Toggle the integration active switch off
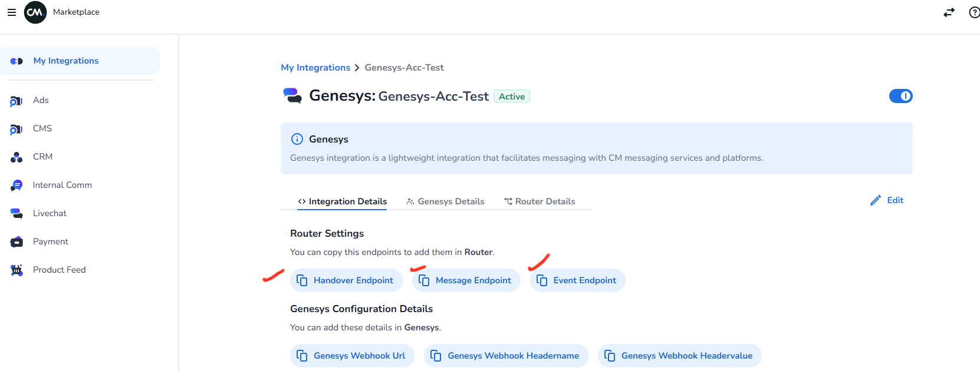This screenshot has height=371, width=980. 900,96
